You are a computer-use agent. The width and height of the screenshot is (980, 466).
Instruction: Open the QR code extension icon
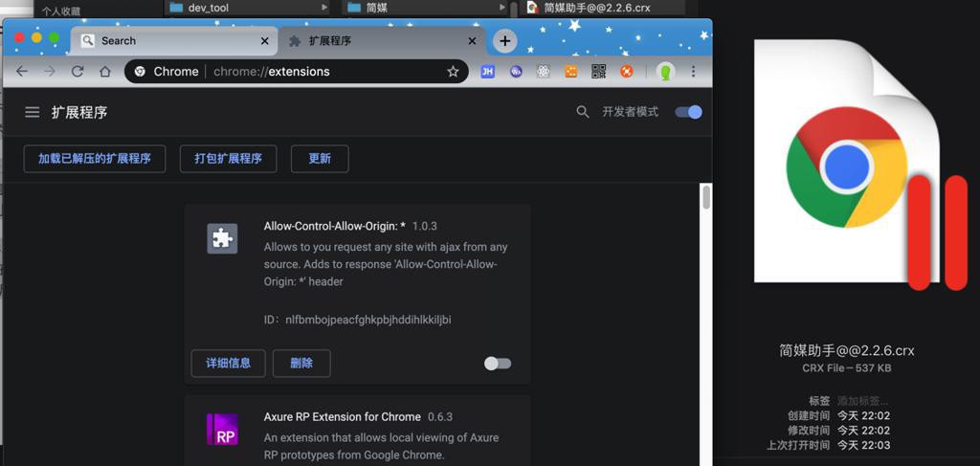tap(599, 71)
